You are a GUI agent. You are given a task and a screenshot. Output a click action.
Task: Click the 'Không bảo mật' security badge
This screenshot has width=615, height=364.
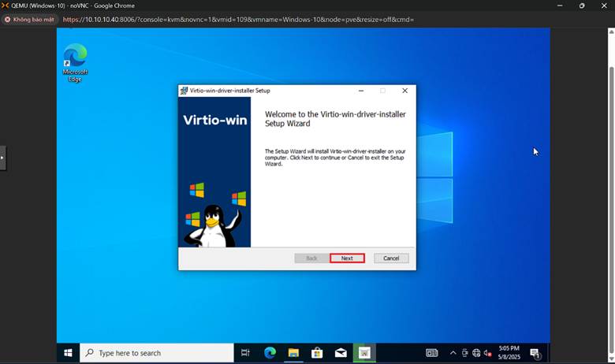30,20
